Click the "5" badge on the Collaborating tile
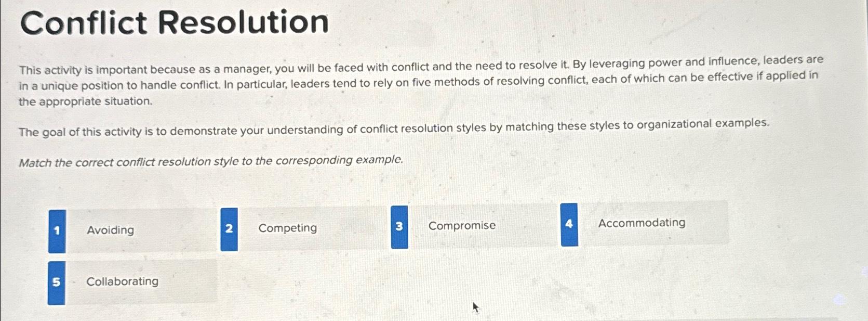Screen dimensions: 868x321 (x=57, y=281)
